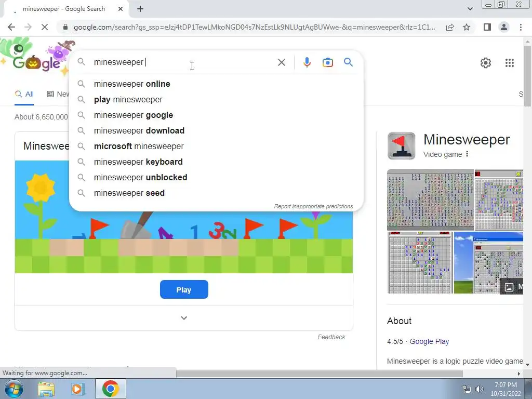The width and height of the screenshot is (532, 399).
Task: Switch to the All results tab
Action: pyautogui.click(x=24, y=94)
